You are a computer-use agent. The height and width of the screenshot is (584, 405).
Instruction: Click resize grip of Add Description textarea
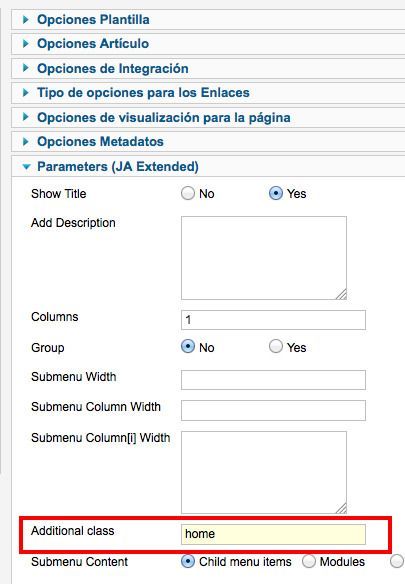(x=341, y=294)
